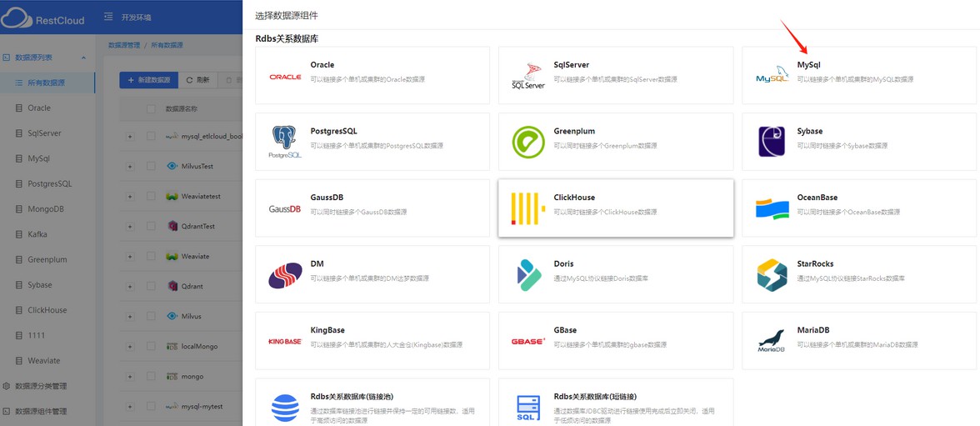980x426 pixels.
Task: Select the Oracle logo card
Action: tap(285, 77)
